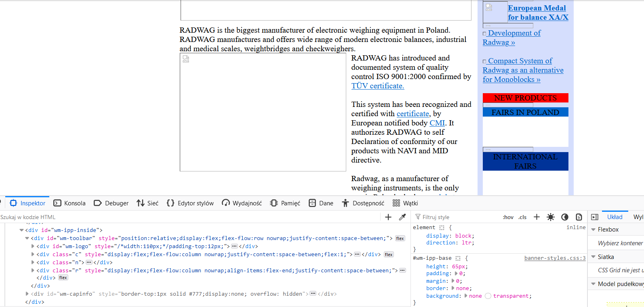Toggle dark color scheme simulation icon
Screen dimensions: 644x307
point(565,217)
